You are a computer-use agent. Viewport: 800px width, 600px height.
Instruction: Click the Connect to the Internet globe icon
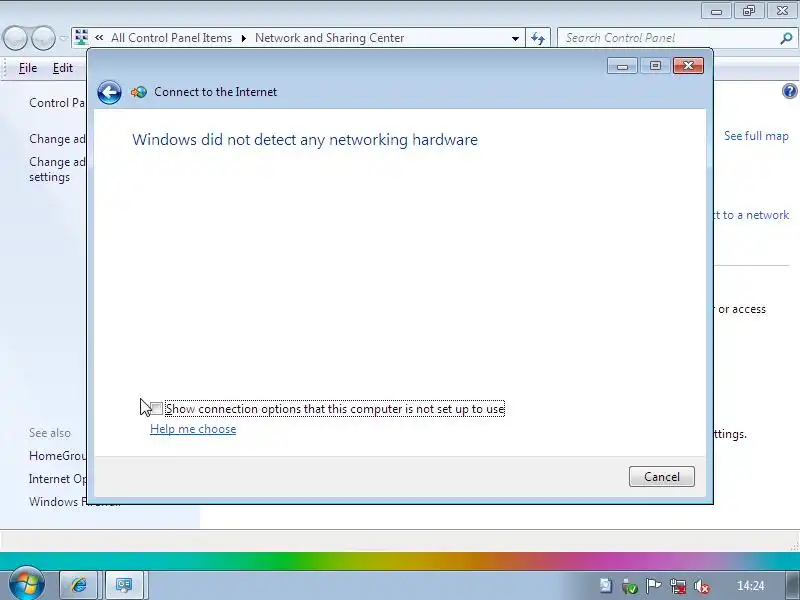click(138, 92)
